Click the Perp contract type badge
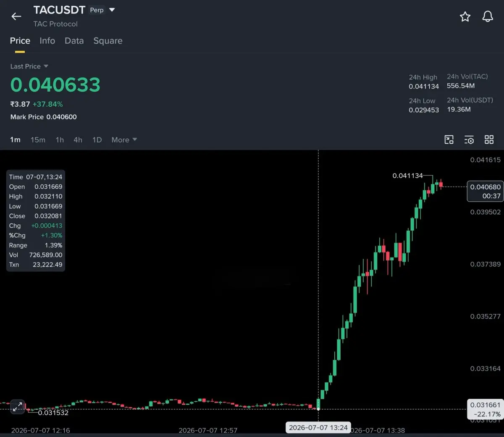 (x=97, y=10)
